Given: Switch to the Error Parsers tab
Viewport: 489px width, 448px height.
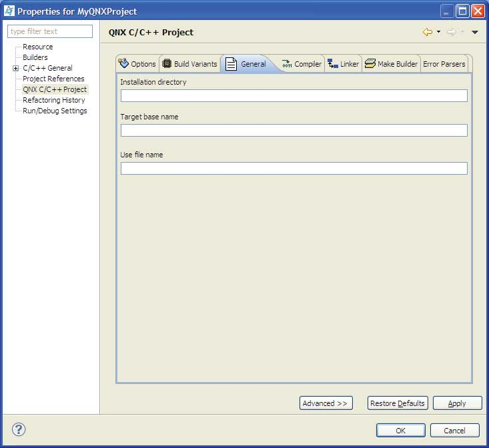Looking at the screenshot, I should (x=444, y=64).
